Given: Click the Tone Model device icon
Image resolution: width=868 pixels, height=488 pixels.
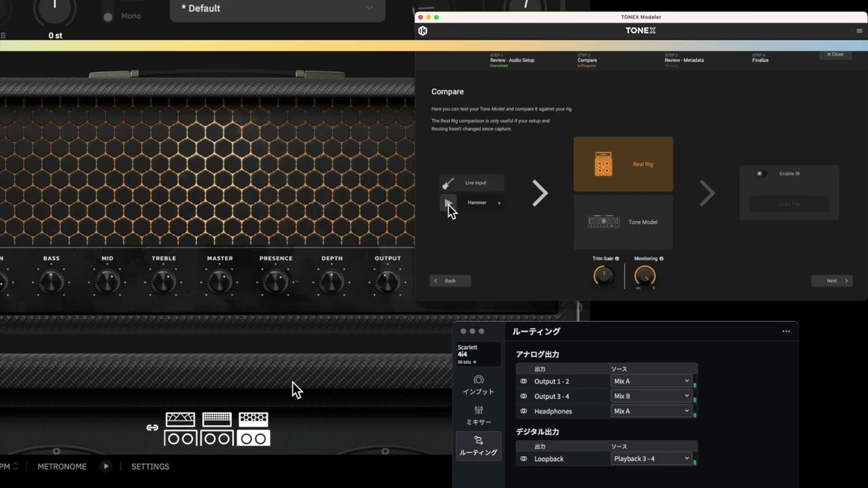Looking at the screenshot, I should [x=604, y=222].
